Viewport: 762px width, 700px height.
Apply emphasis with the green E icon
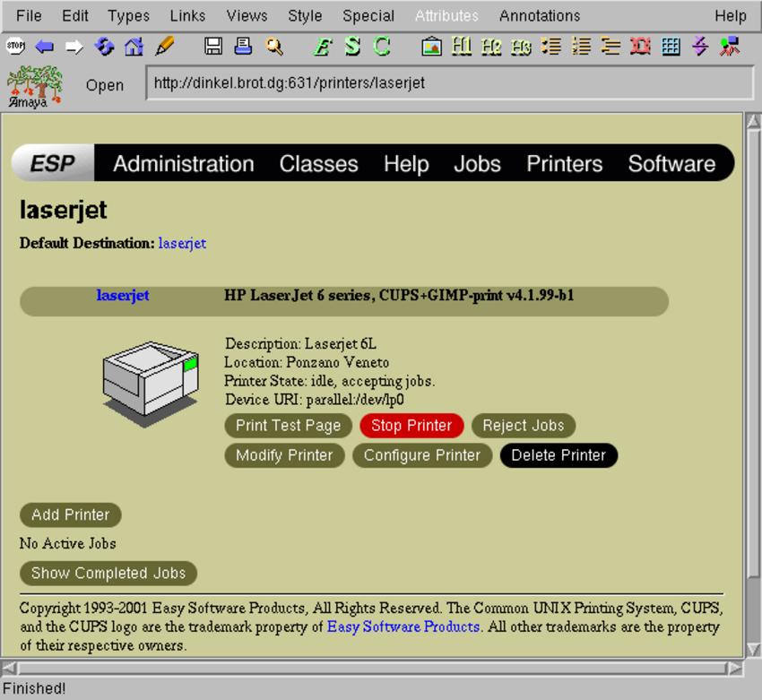coord(322,47)
